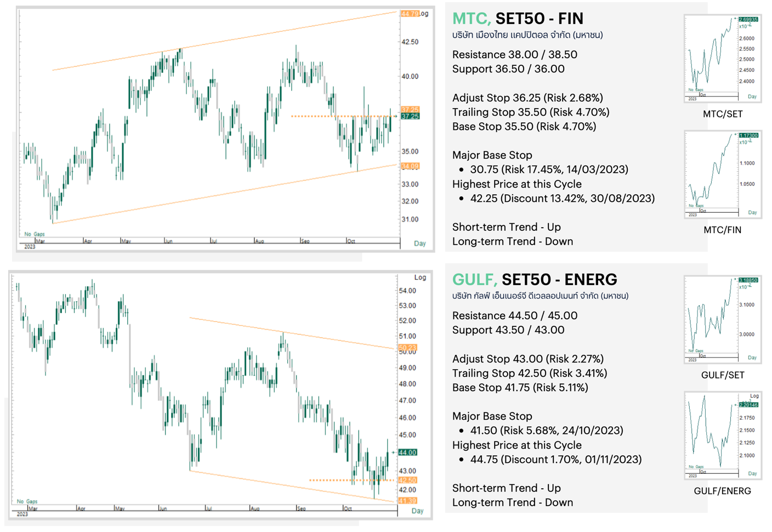This screenshot has height=532, width=772.
Task: Click the GULF/SET caption under the mini chart
Action: tap(723, 376)
